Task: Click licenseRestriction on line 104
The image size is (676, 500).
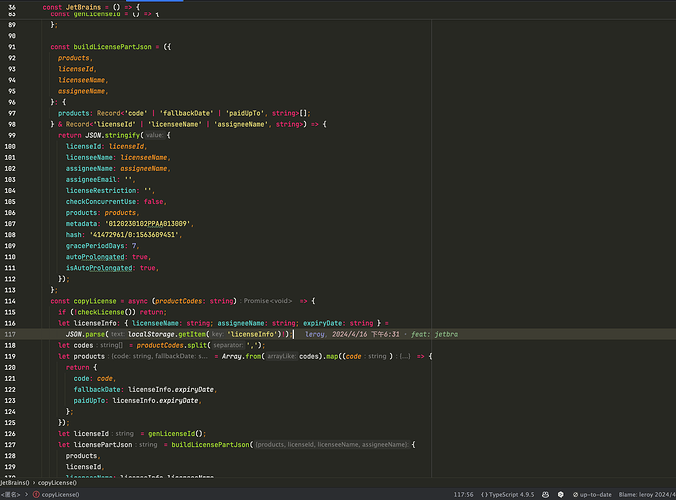Action: [x=101, y=191]
